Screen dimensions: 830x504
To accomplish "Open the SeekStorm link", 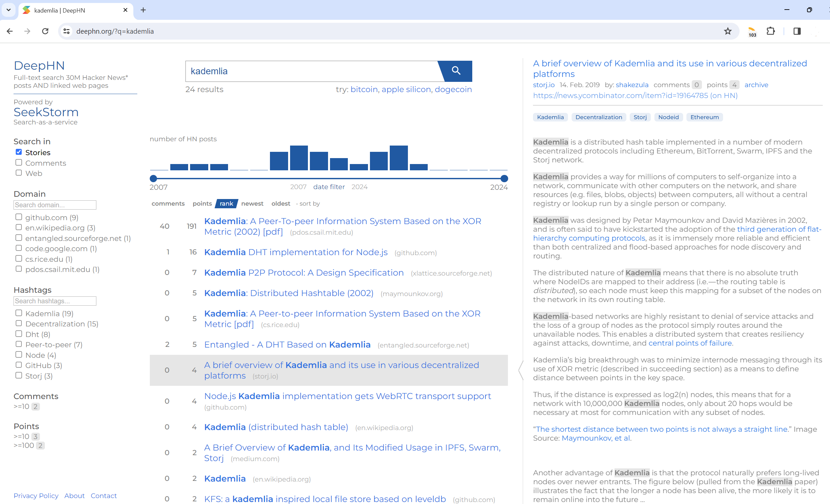I will pyautogui.click(x=46, y=112).
